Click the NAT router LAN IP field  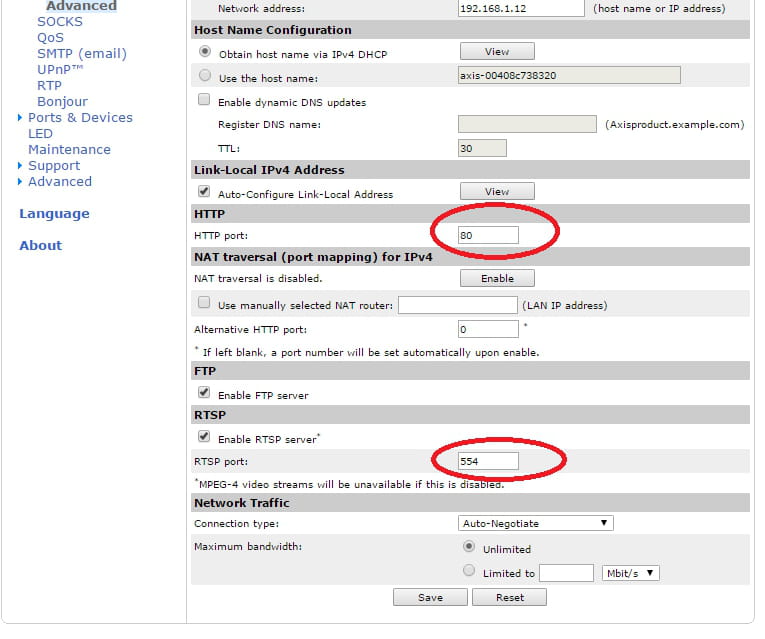point(458,305)
